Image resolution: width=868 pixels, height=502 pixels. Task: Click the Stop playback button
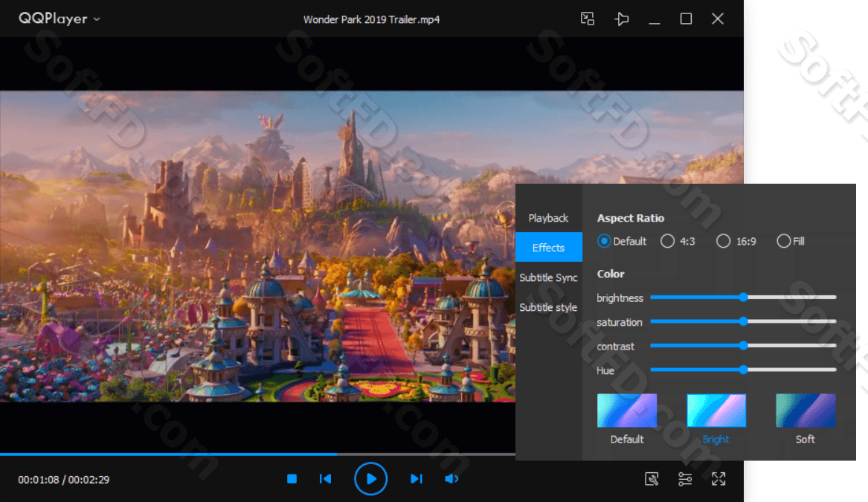[x=292, y=479]
